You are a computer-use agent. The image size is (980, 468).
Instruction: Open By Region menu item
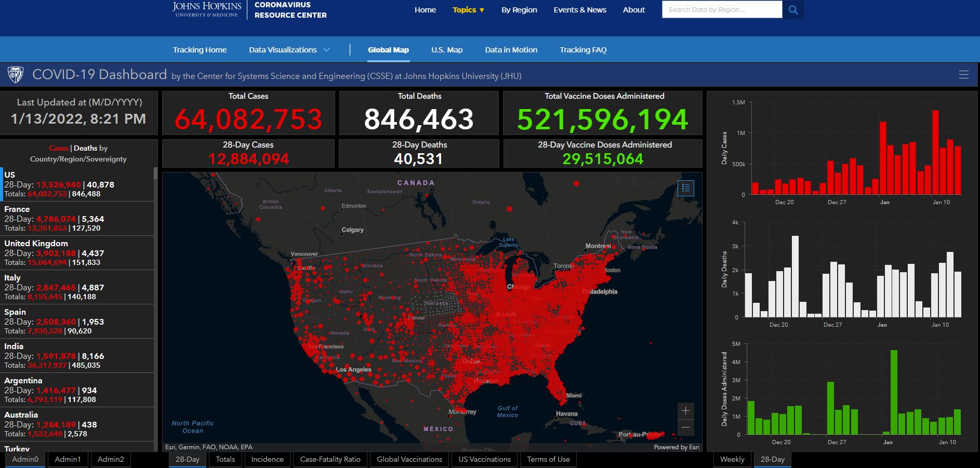(519, 10)
